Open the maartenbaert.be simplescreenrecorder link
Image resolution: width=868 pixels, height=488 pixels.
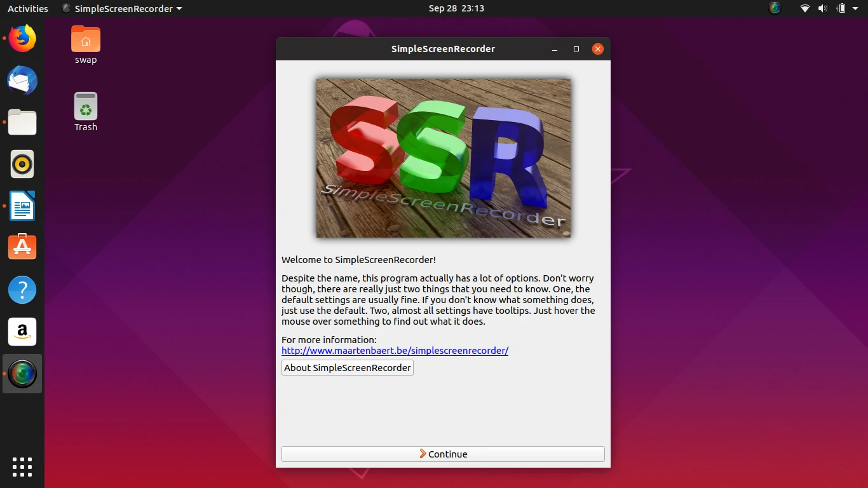point(395,350)
